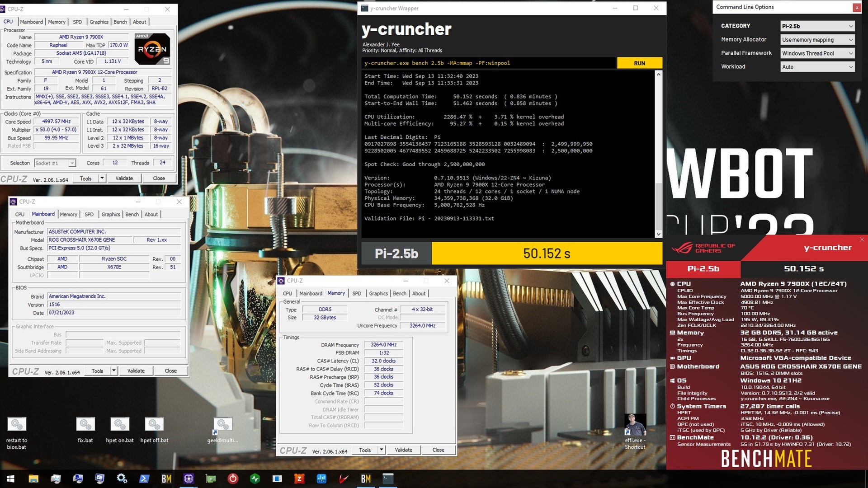868x488 pixels.
Task: Select the fix.bat desktop icon
Action: 85,430
